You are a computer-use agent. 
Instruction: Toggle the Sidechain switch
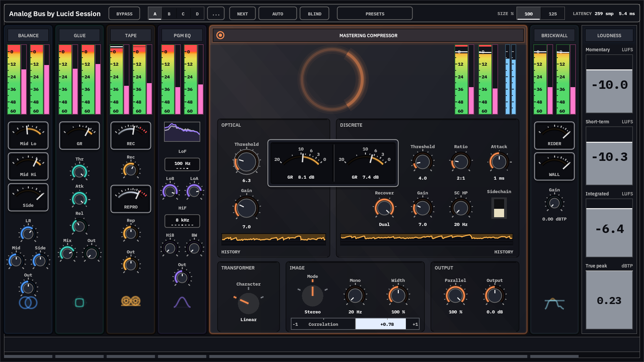(x=499, y=208)
